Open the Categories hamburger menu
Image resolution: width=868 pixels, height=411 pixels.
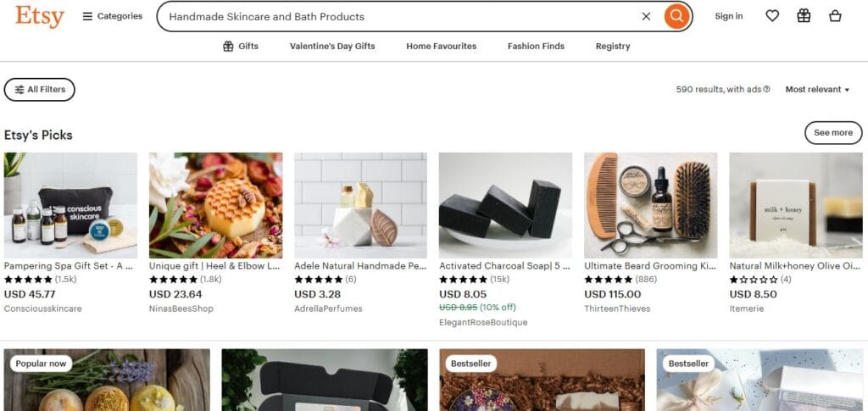pos(112,16)
